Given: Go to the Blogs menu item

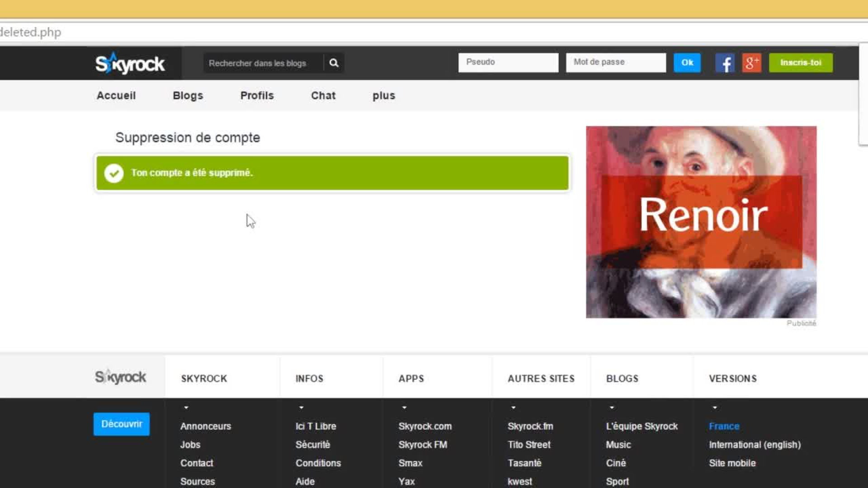Looking at the screenshot, I should (x=188, y=96).
